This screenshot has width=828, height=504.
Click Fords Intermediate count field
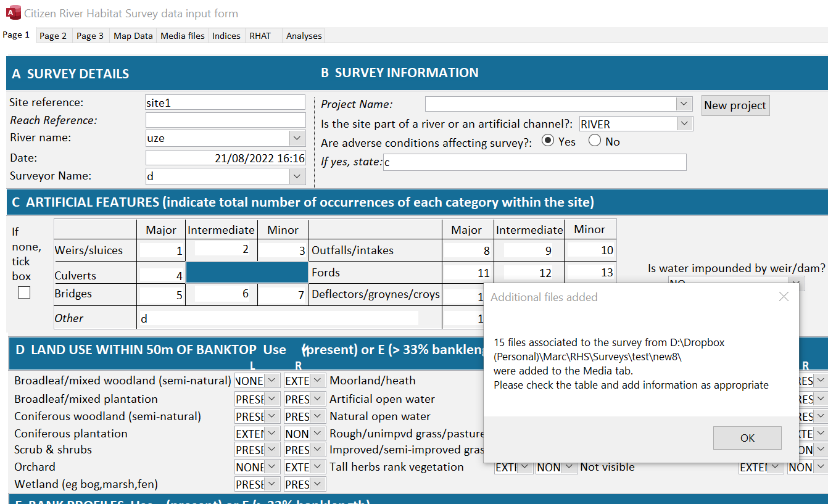tap(528, 273)
